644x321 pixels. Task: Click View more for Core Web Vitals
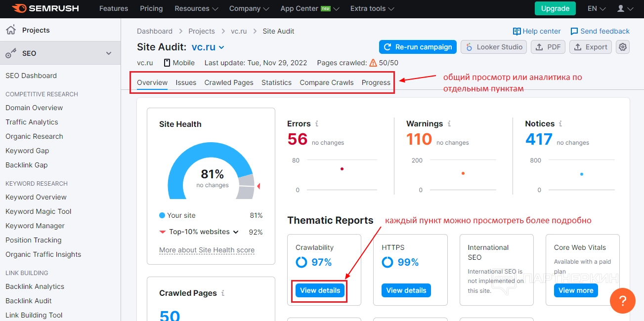pyautogui.click(x=576, y=290)
